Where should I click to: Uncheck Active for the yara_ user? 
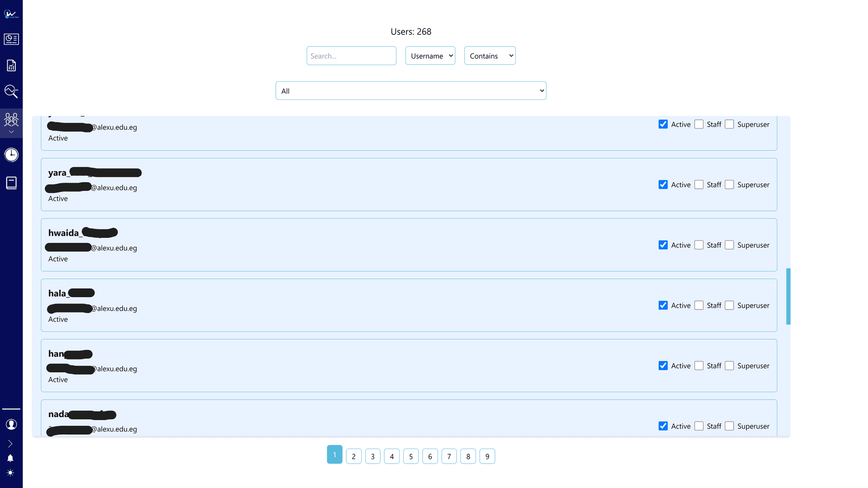(x=663, y=185)
